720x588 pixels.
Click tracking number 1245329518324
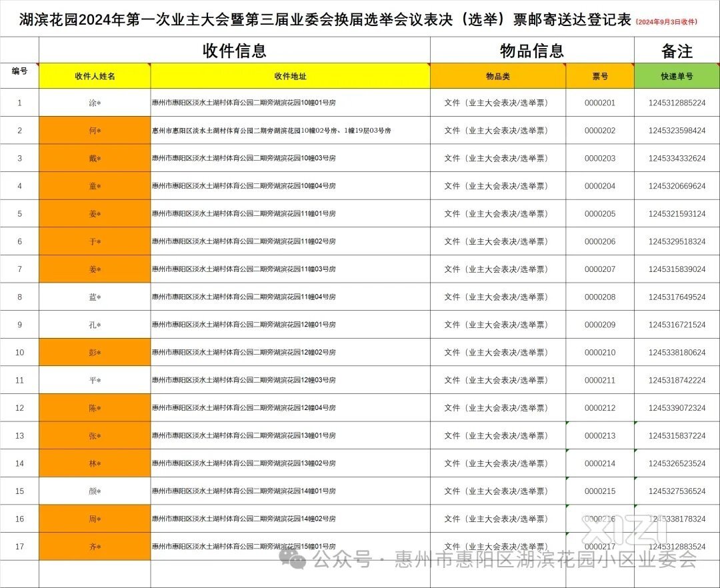pyautogui.click(x=677, y=241)
